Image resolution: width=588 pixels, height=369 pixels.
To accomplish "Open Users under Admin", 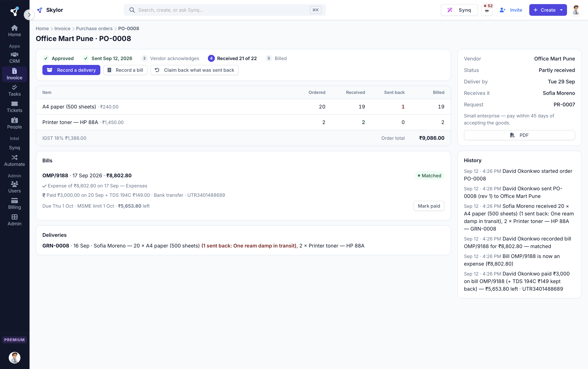I will click(14, 187).
